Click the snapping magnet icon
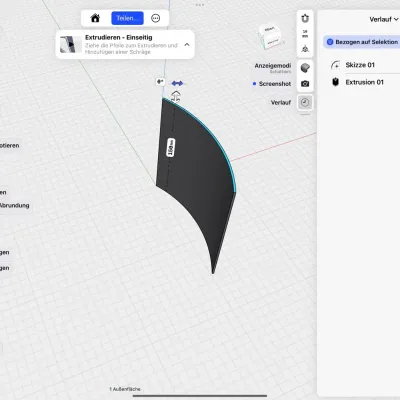This screenshot has width=400, height=400. [305, 18]
